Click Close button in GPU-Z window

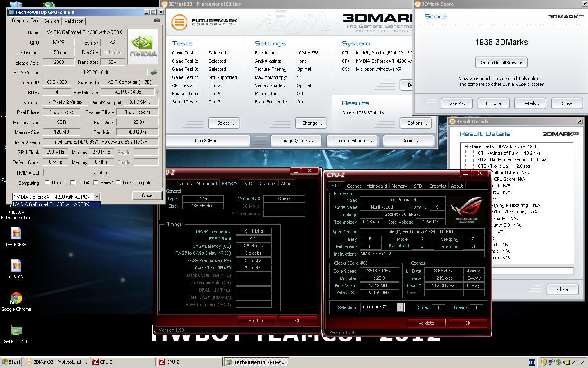coord(147,195)
